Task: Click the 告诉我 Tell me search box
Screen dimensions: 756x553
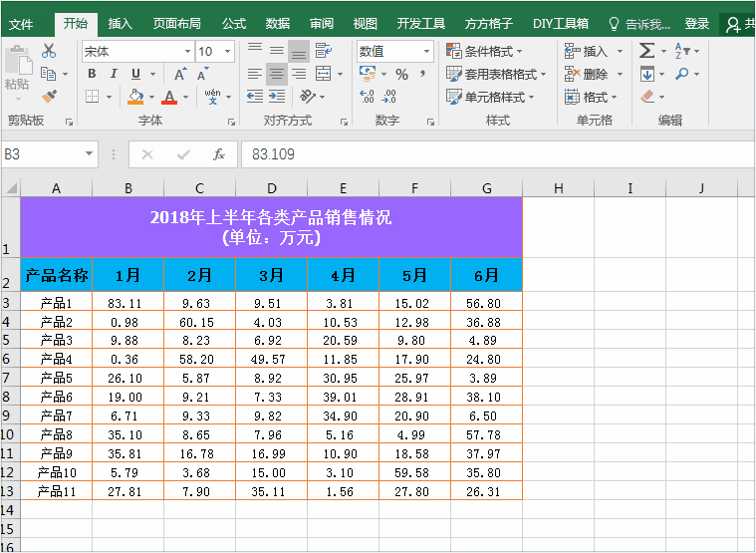Action: click(x=639, y=24)
